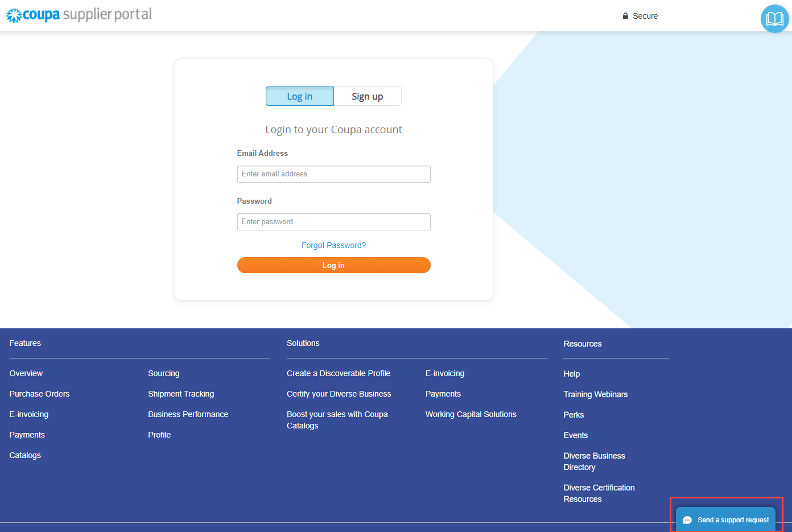Open Training Webinars link
Image resolution: width=792 pixels, height=532 pixels.
click(596, 394)
